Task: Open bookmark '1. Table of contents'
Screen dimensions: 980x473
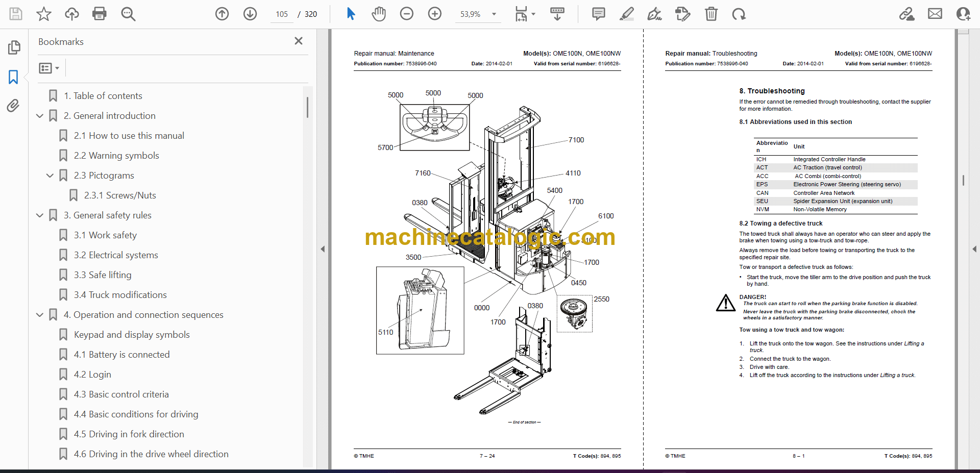Action: click(103, 96)
